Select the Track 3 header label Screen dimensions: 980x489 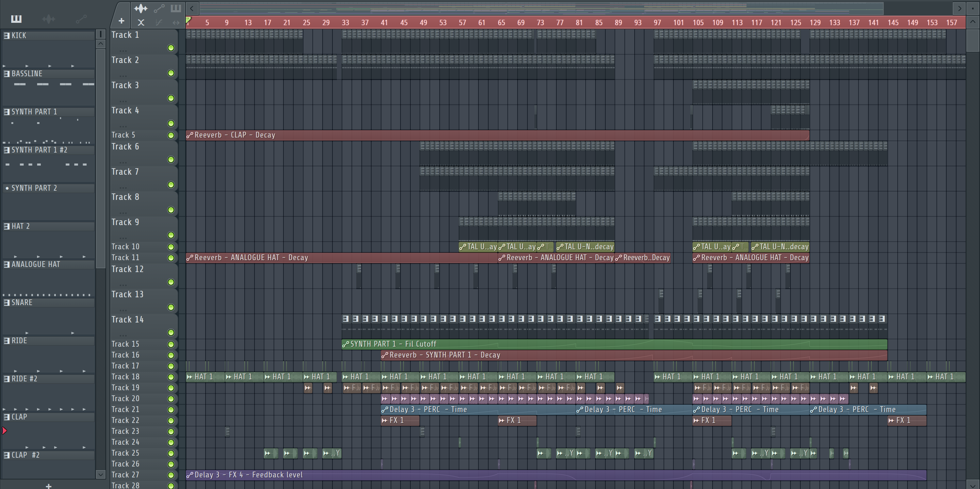(x=125, y=85)
